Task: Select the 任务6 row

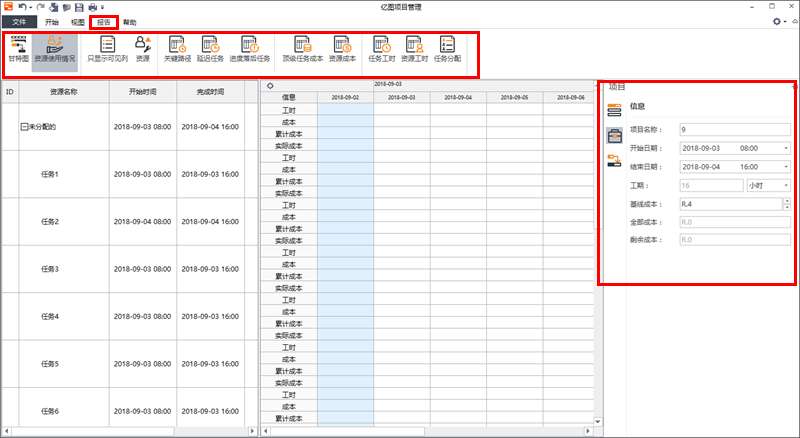Action: [x=130, y=408]
